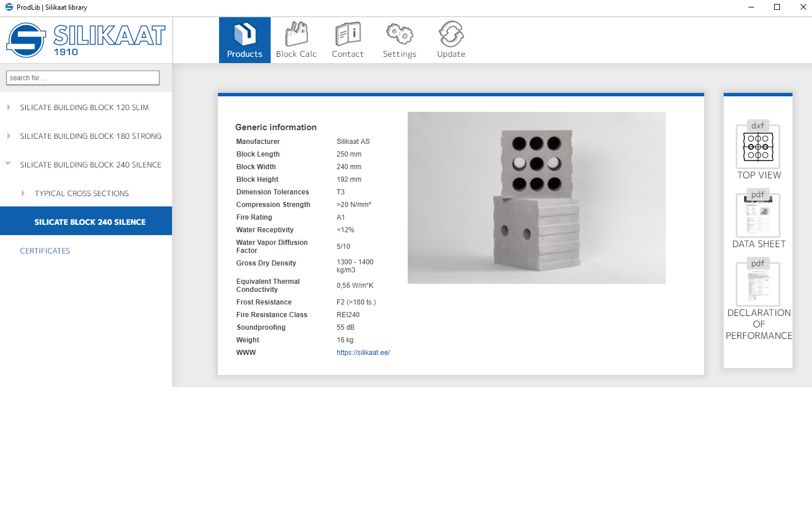Open the https://silikaat.ee/ link

363,353
